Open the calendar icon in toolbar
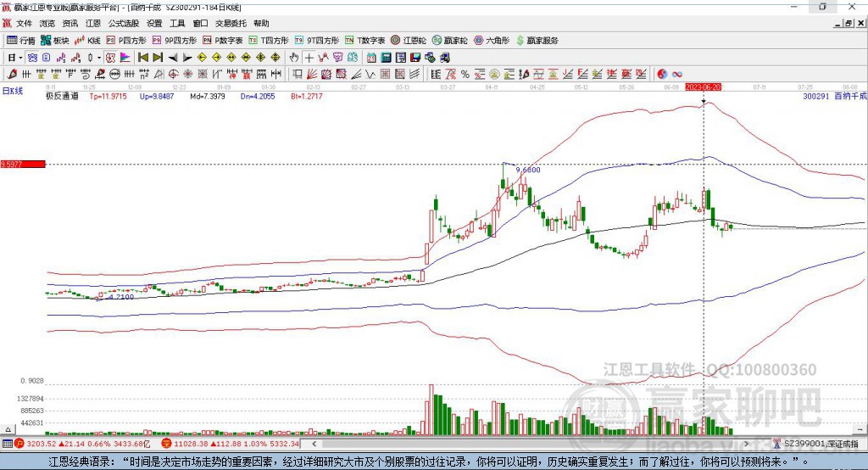Image resolution: width=868 pixels, height=470 pixels. 371,58
